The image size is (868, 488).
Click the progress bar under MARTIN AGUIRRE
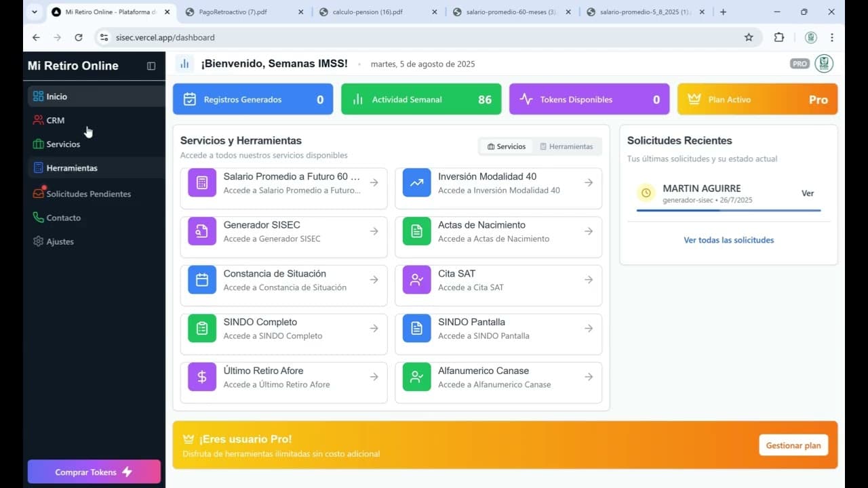pos(728,211)
